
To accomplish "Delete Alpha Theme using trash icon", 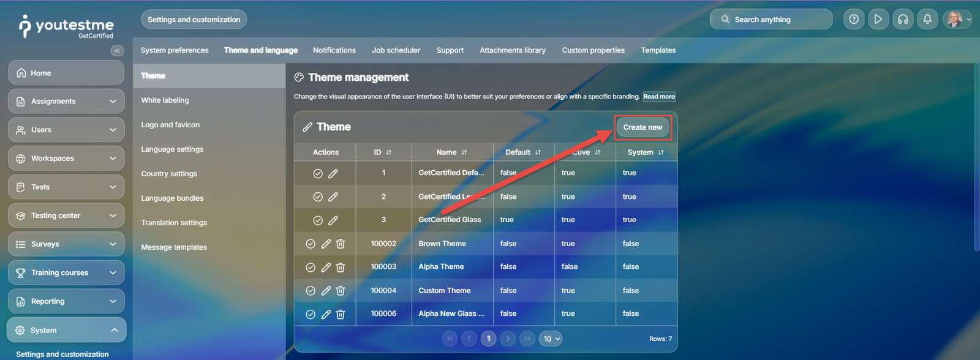I will click(x=341, y=267).
